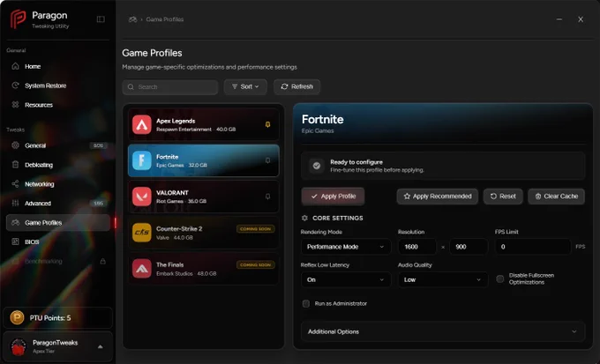600x364 pixels.
Task: Click the General tweaks counter badge
Action: [98, 145]
